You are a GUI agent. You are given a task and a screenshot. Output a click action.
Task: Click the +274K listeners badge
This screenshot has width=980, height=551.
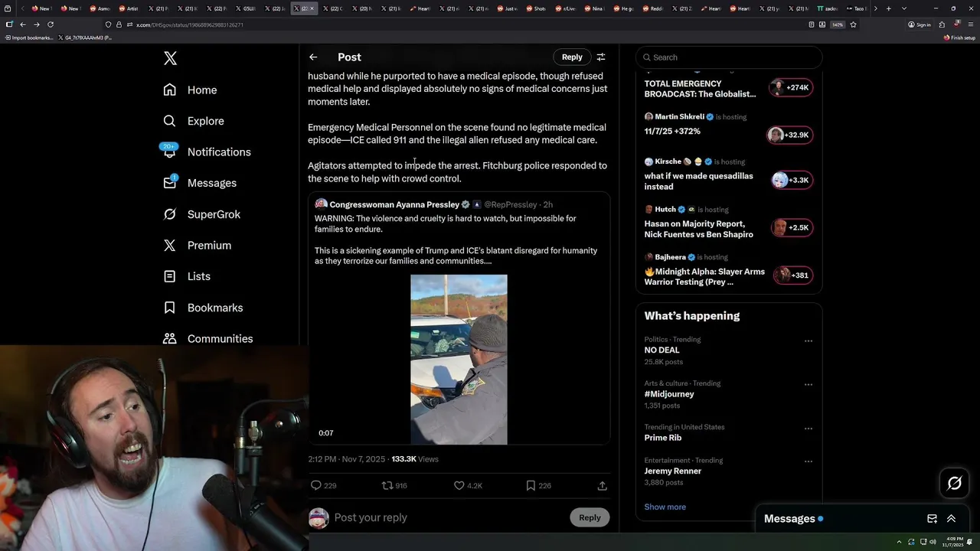(791, 87)
